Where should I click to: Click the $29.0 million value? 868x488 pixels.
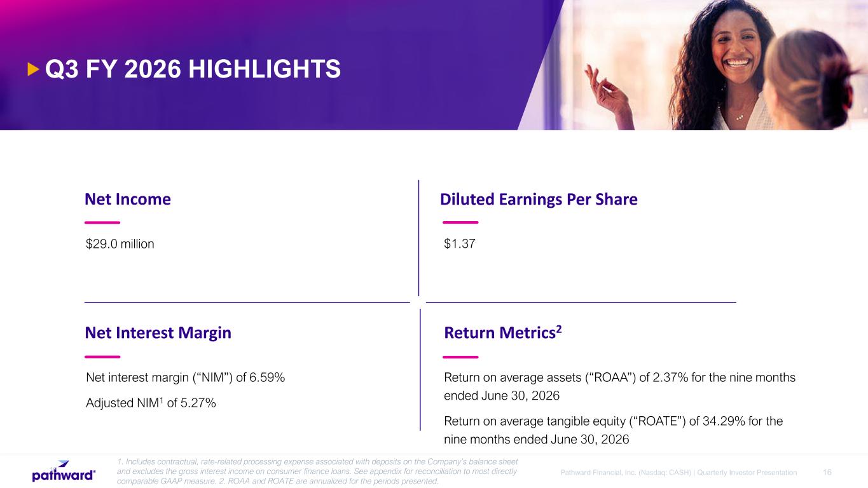click(x=120, y=244)
